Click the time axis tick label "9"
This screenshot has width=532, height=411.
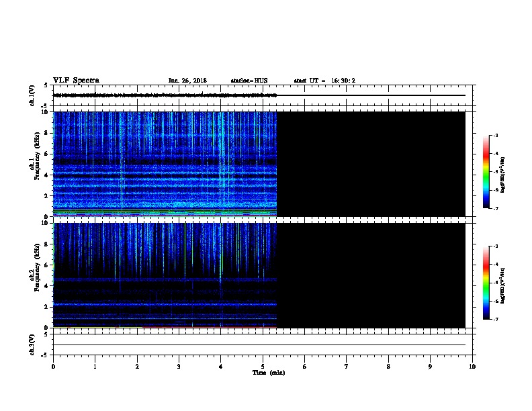point(430,366)
